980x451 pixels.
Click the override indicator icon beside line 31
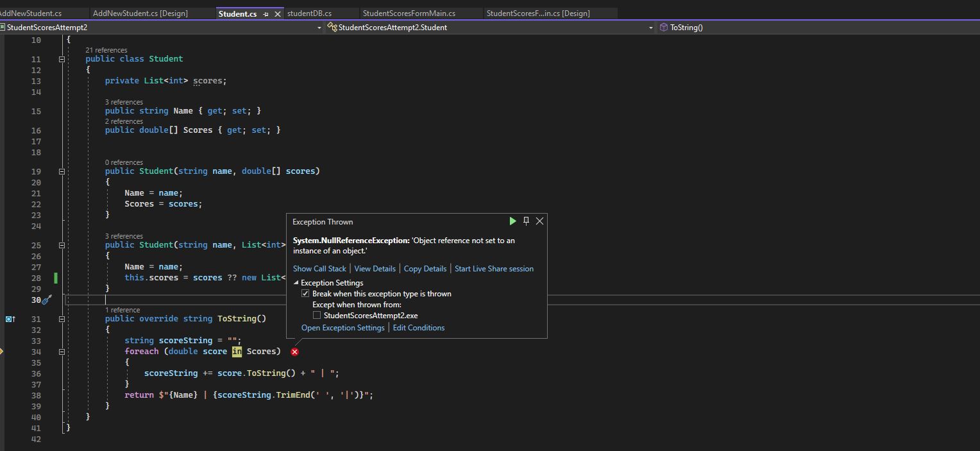coord(10,319)
